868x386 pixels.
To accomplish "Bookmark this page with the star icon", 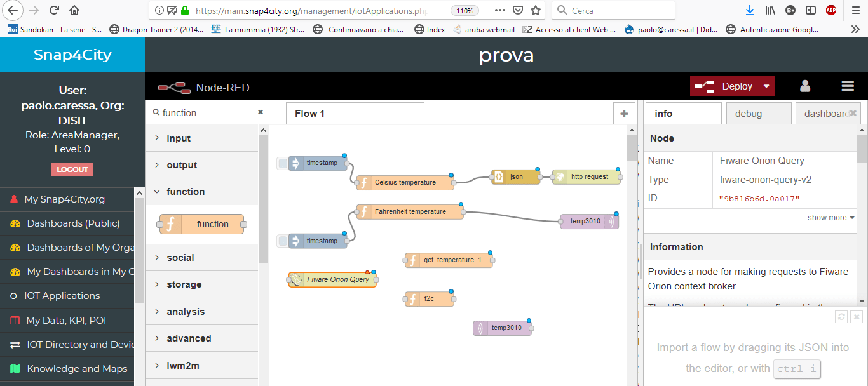I will coord(536,10).
